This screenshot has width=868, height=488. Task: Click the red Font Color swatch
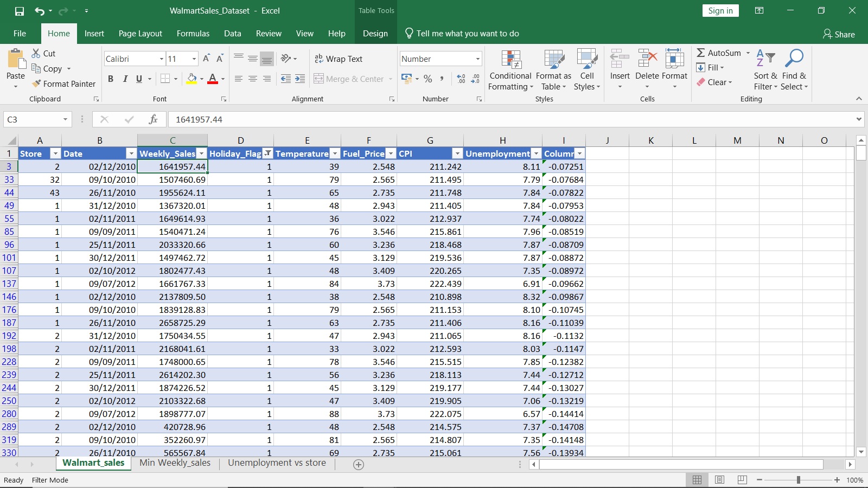pyautogui.click(x=213, y=79)
